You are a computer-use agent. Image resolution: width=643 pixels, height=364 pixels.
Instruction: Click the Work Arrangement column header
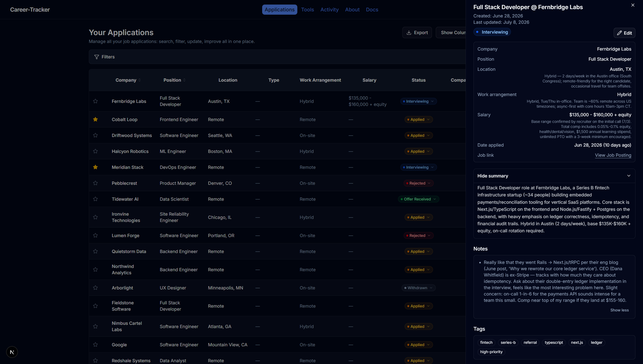click(320, 80)
